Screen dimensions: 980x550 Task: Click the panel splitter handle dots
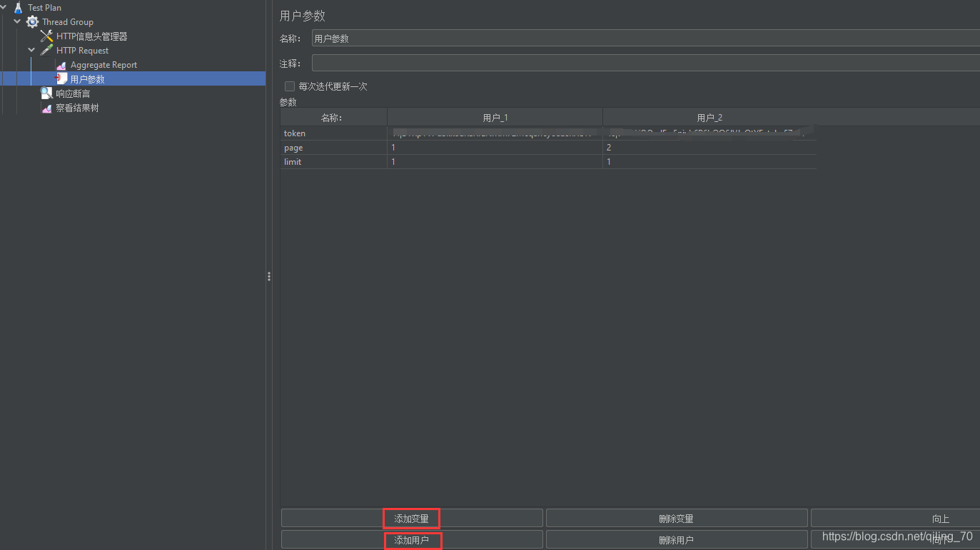(269, 276)
